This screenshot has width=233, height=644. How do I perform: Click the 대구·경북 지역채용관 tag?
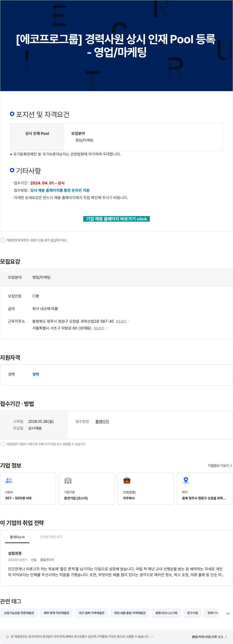92,613
